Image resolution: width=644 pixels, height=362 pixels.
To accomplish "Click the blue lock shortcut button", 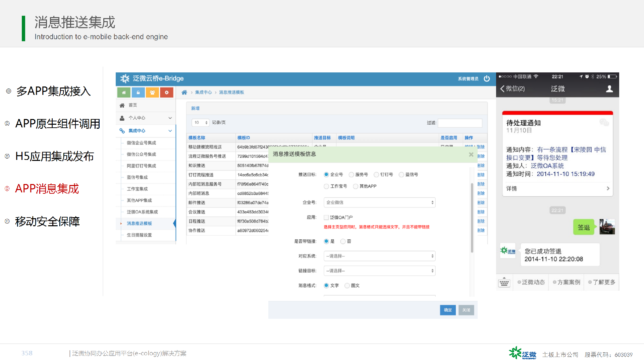I will tap(138, 93).
